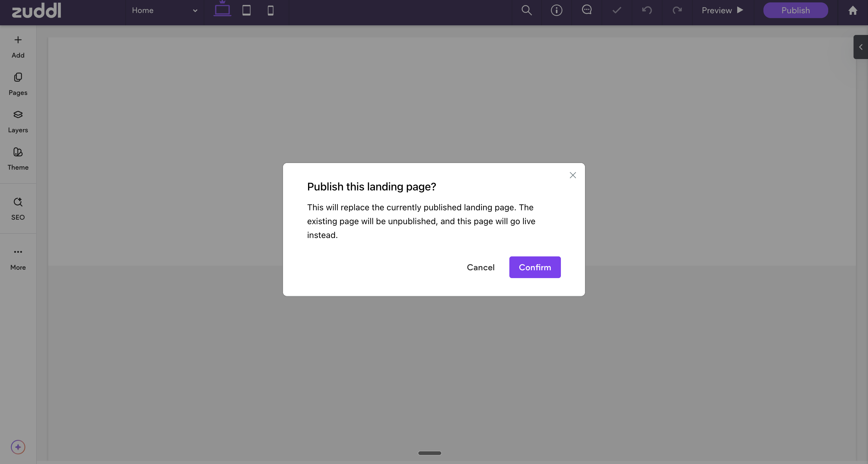Viewport: 868px width, 464px height.
Task: Open the Pages panel
Action: point(18,84)
